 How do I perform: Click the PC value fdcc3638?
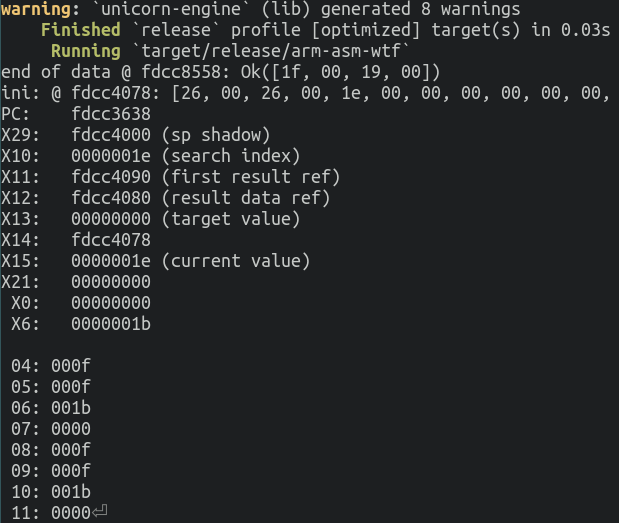[x=111, y=114]
